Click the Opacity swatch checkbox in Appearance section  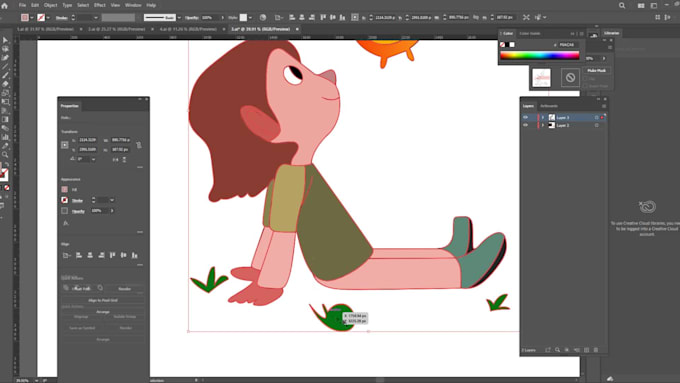pos(65,211)
